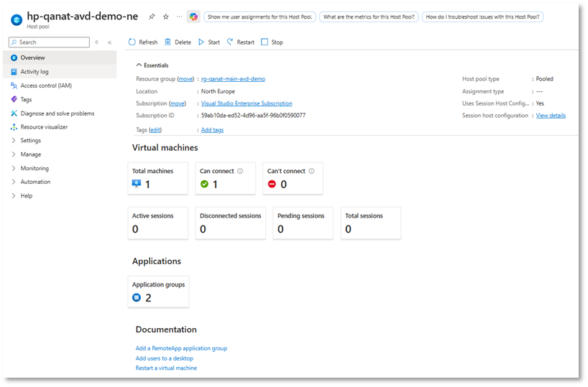
Task: Collapse the Essentials section
Action: pos(152,65)
